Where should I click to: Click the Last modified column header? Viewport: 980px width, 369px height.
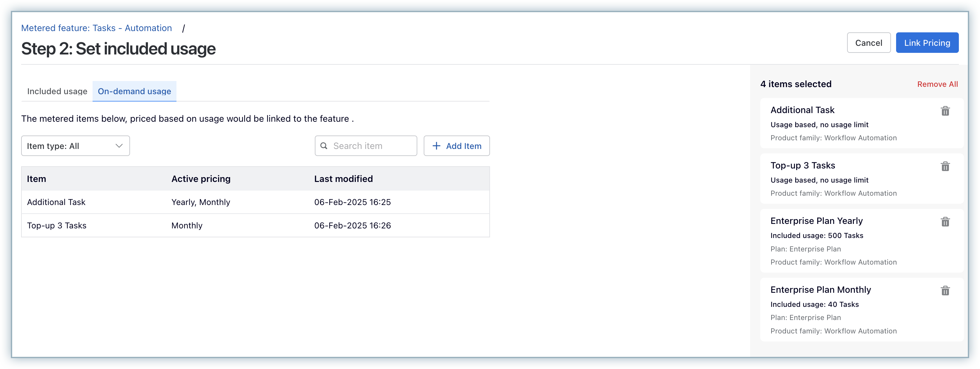click(x=343, y=179)
